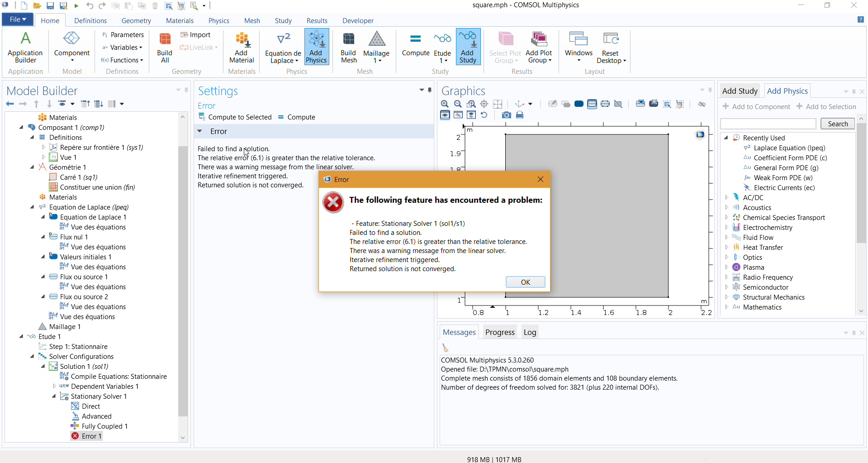Expand the AC/DC physics category
The width and height of the screenshot is (868, 463).
pos(727,197)
